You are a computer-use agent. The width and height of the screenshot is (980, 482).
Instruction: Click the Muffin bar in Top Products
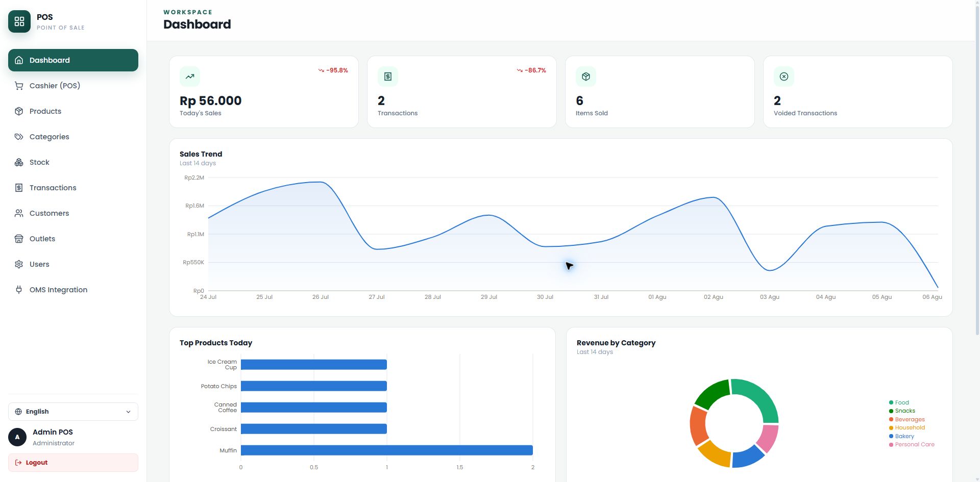pos(387,450)
